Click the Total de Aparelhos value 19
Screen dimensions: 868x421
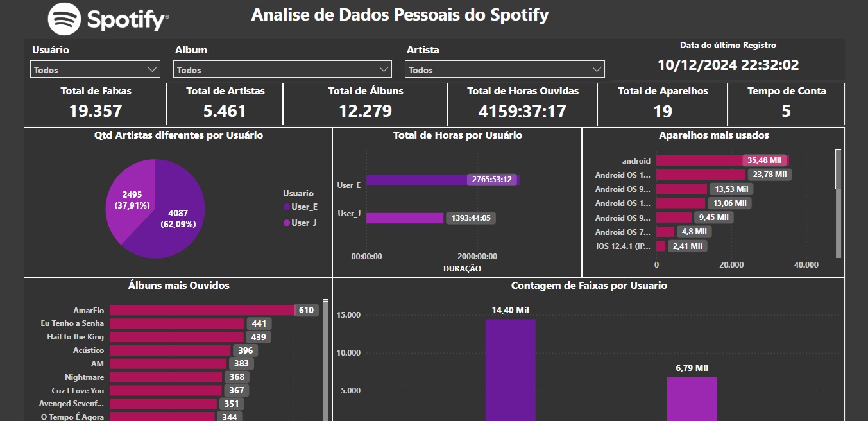point(663,112)
